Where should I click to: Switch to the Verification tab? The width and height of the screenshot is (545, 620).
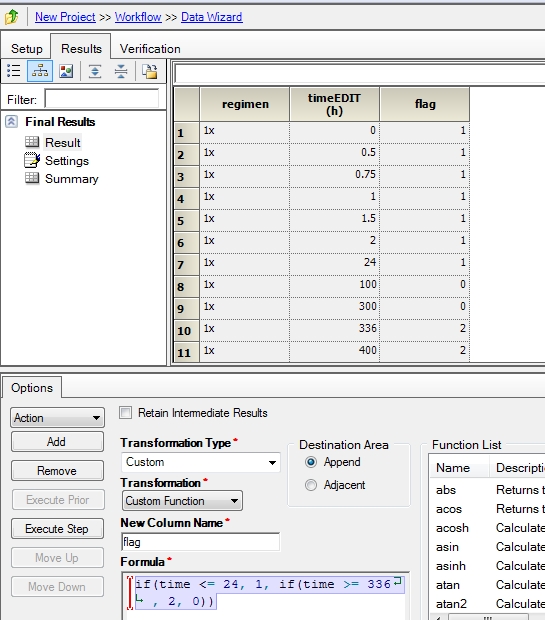point(150,49)
